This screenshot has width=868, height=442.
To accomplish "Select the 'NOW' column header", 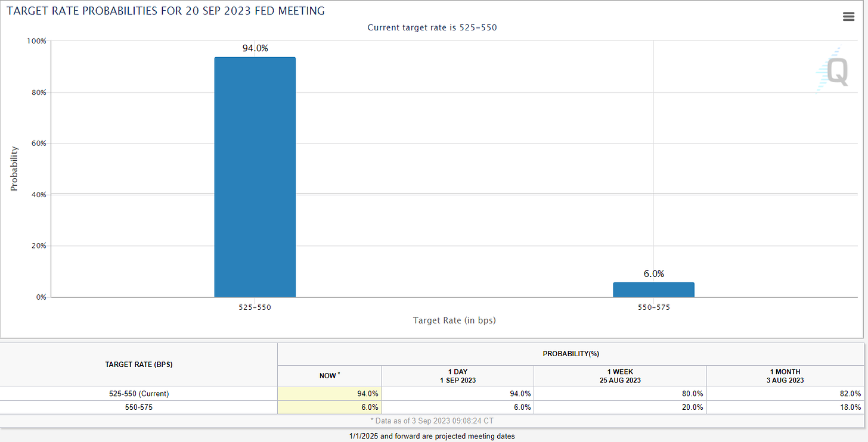I will [x=329, y=376].
